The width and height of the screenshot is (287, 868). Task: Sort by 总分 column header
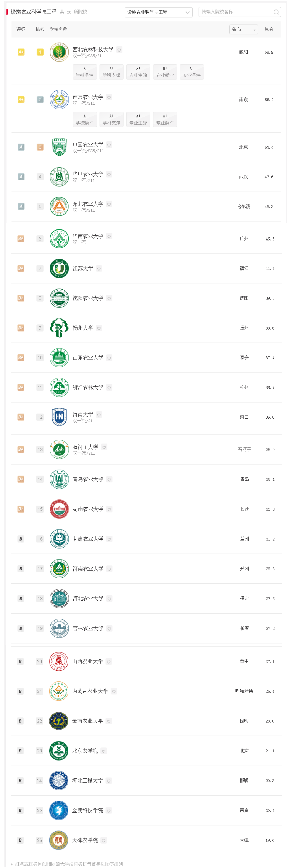(269, 30)
